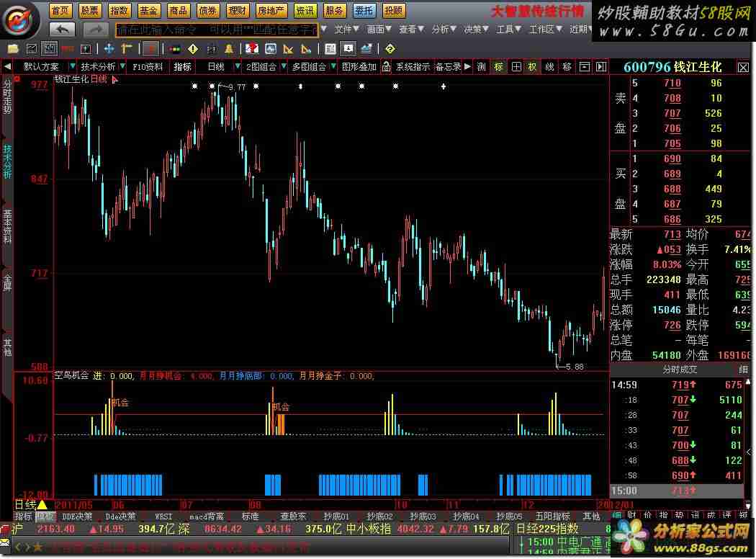Switch to the DDE决策 indicator tab
This screenshot has width=756, height=559.
point(77,516)
